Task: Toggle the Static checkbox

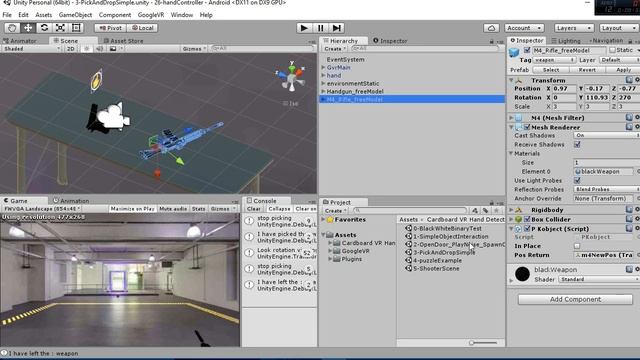Action: pyautogui.click(x=612, y=50)
